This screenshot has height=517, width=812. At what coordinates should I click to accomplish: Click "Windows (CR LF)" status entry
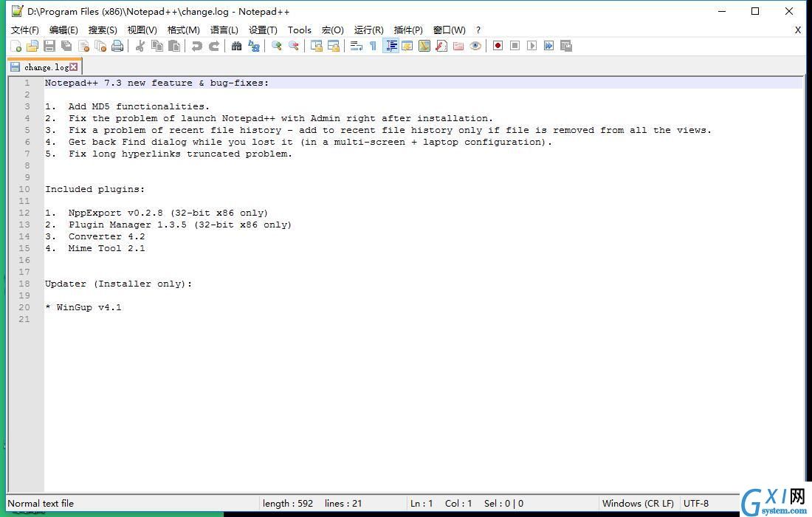(x=638, y=504)
